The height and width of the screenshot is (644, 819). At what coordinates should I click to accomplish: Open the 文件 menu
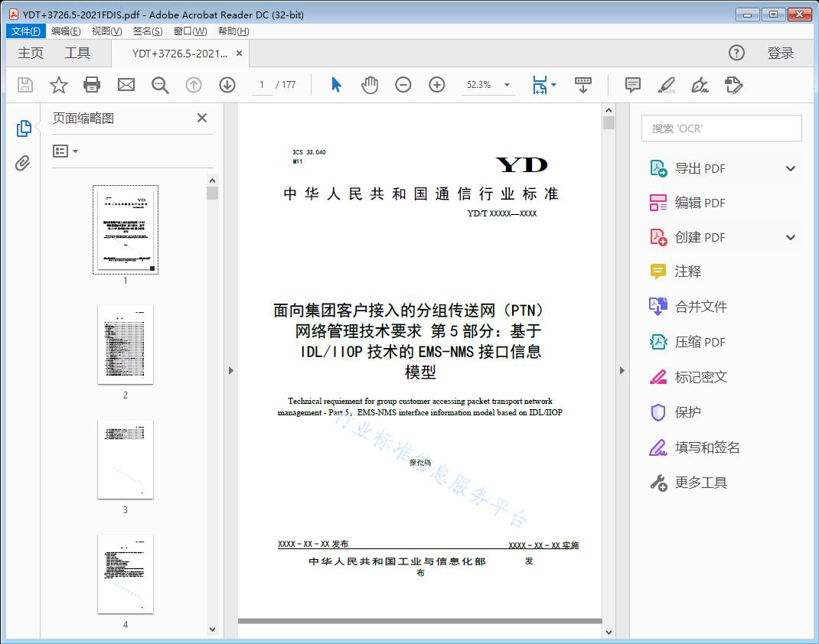[x=25, y=31]
